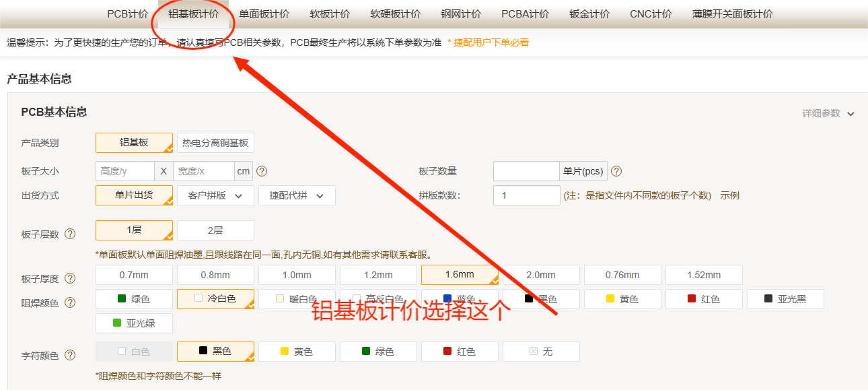The image size is (868, 390).
Task: Click help icon next to 板子层数
Action: click(x=70, y=234)
